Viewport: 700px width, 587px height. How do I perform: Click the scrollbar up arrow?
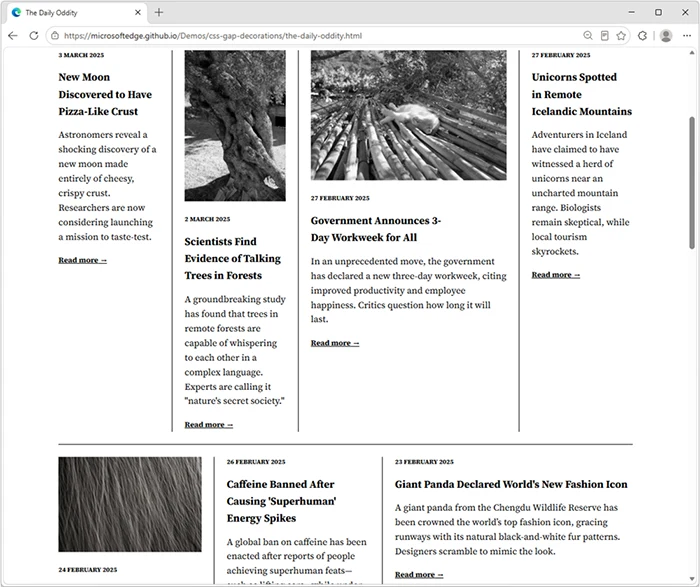tap(692, 53)
